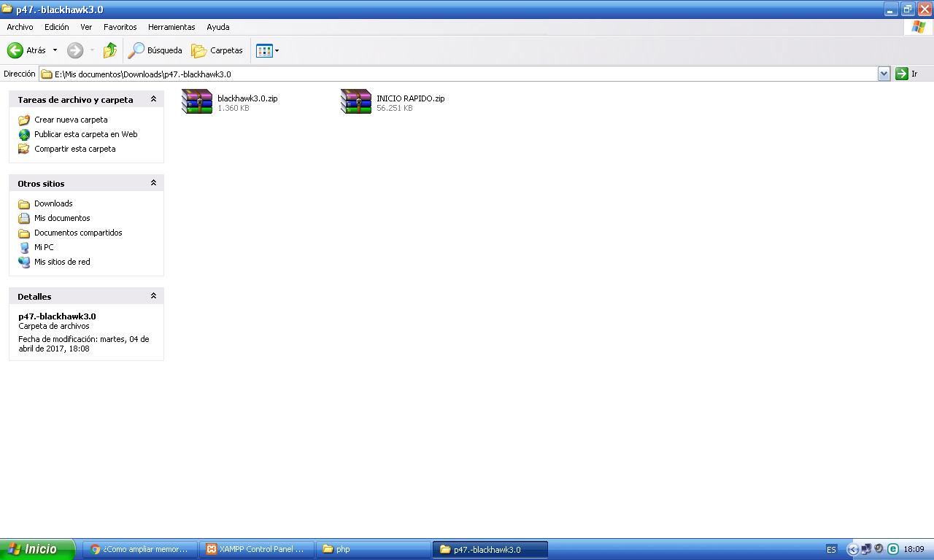Image resolution: width=934 pixels, height=560 pixels.
Task: Open Mis sitios de red link
Action: (62, 262)
